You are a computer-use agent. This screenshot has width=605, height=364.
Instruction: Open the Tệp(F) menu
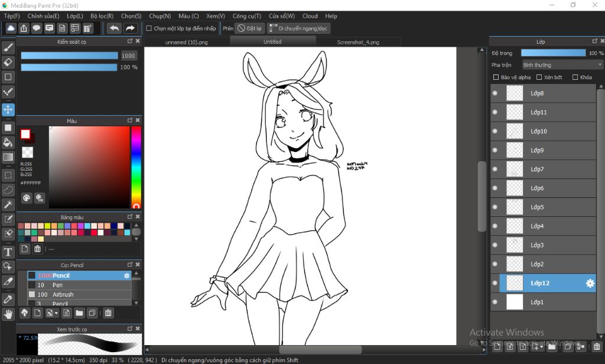(x=12, y=16)
